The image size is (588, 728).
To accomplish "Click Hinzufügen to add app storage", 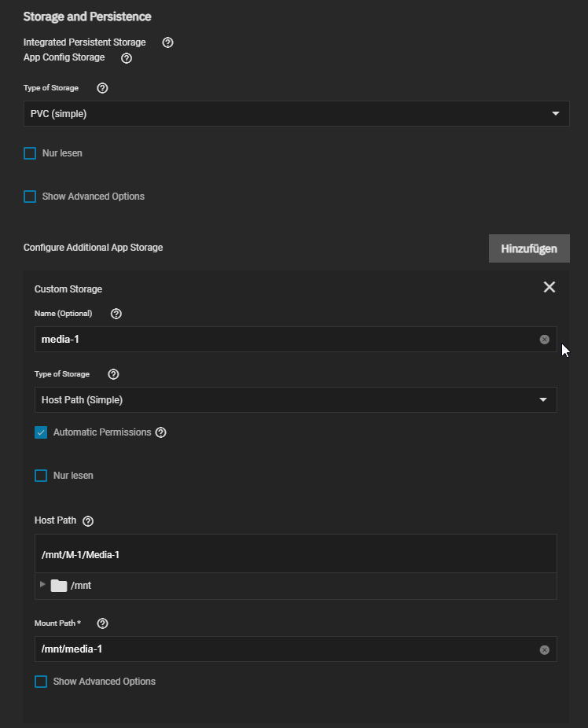I will click(x=529, y=248).
